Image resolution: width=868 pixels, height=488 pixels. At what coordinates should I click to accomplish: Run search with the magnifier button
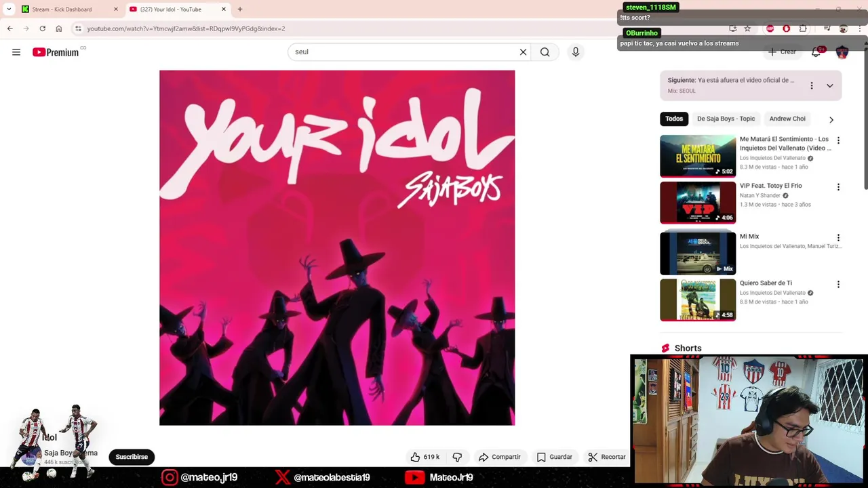tap(545, 52)
